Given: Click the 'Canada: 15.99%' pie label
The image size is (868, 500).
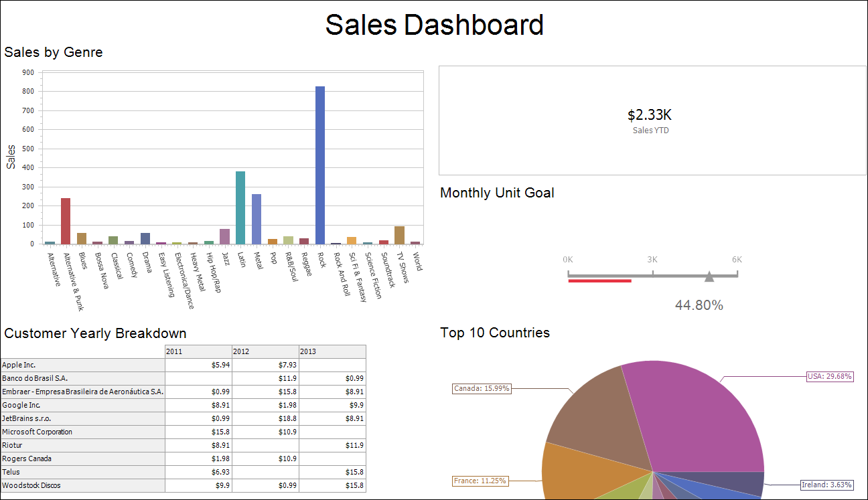Looking at the screenshot, I should (482, 388).
